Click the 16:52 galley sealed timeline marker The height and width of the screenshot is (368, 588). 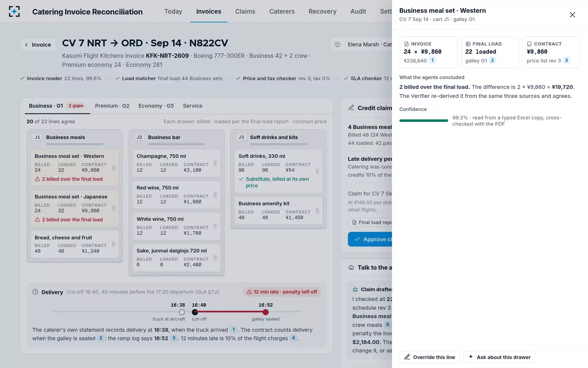click(x=265, y=312)
